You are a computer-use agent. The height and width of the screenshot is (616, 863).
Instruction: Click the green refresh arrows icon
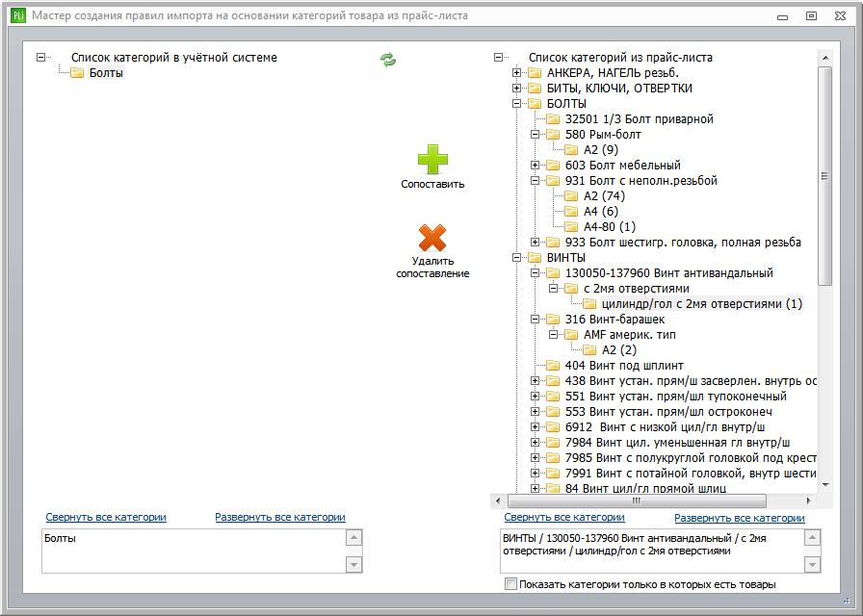point(388,60)
